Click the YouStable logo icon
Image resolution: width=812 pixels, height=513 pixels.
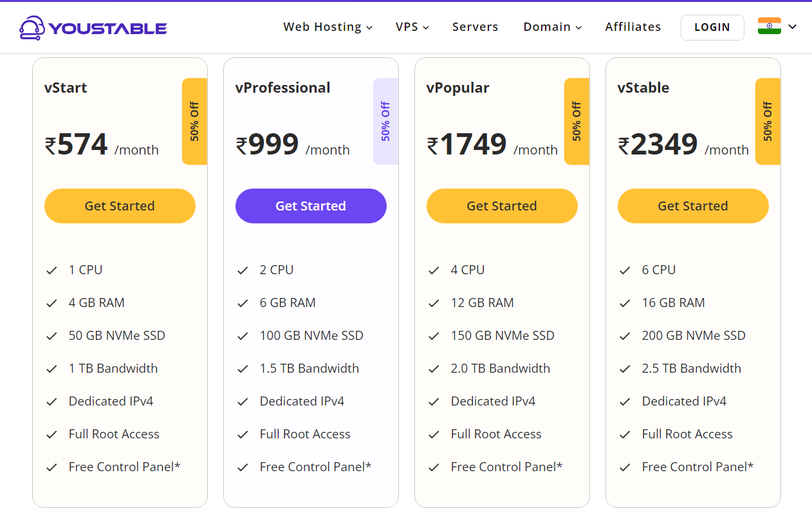32,28
